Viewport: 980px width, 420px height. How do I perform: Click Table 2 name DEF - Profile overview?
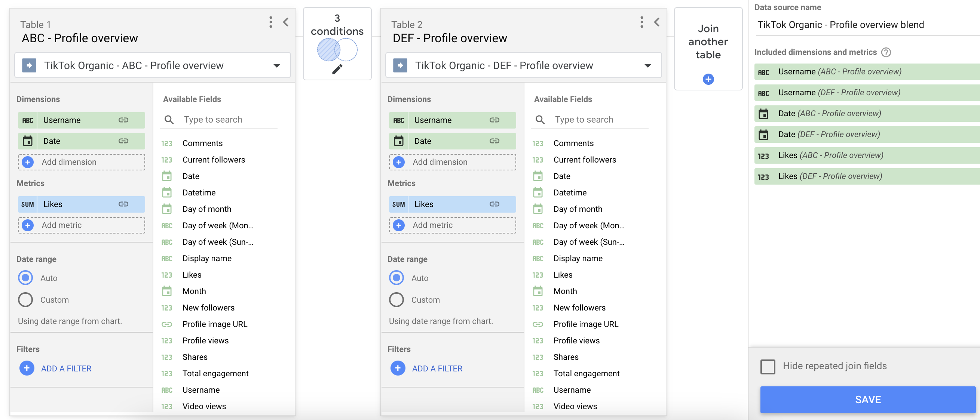pyautogui.click(x=450, y=38)
